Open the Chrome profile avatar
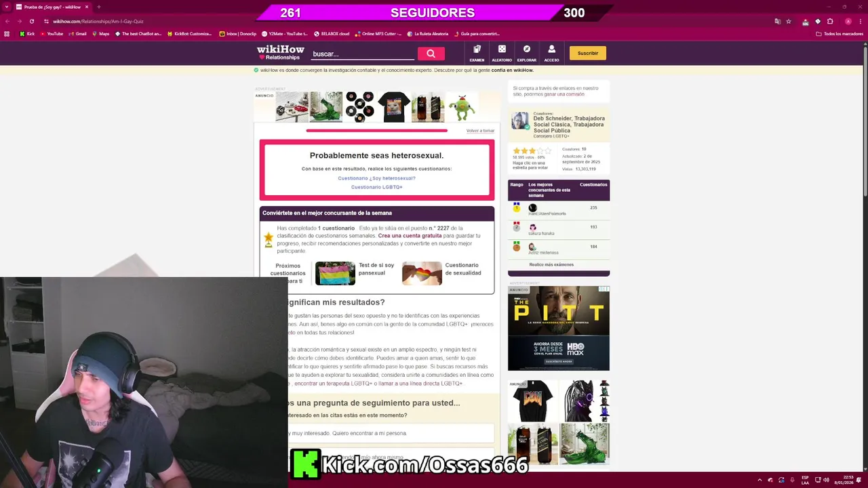Screen dimensions: 868x488 pos(848,21)
